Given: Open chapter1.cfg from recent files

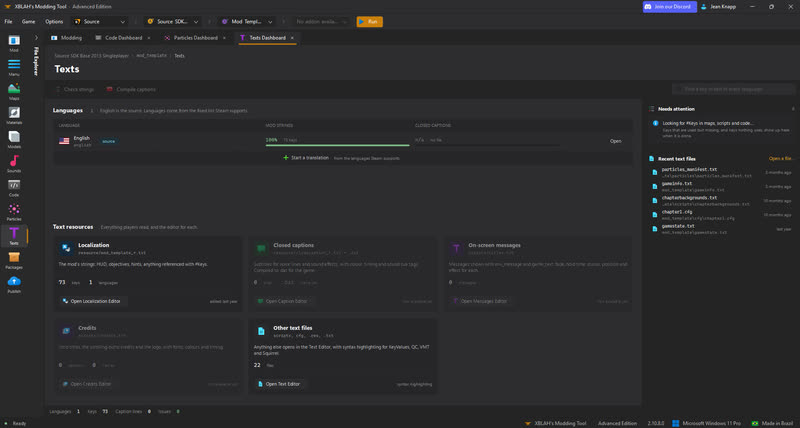Looking at the screenshot, I should pos(721,215).
